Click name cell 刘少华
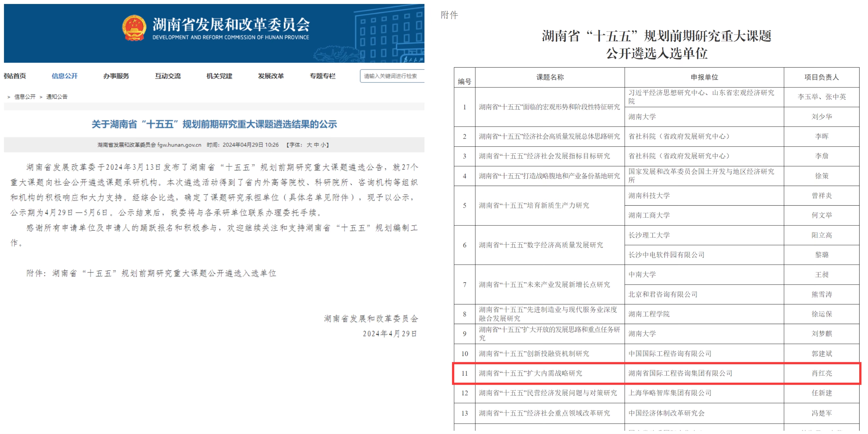Screen dimensions: 868x434 pyautogui.click(x=821, y=117)
